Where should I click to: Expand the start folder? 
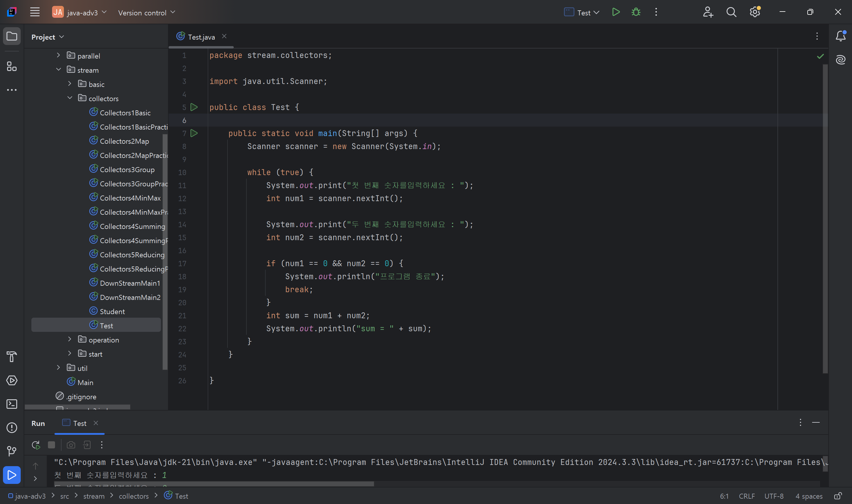pyautogui.click(x=70, y=353)
